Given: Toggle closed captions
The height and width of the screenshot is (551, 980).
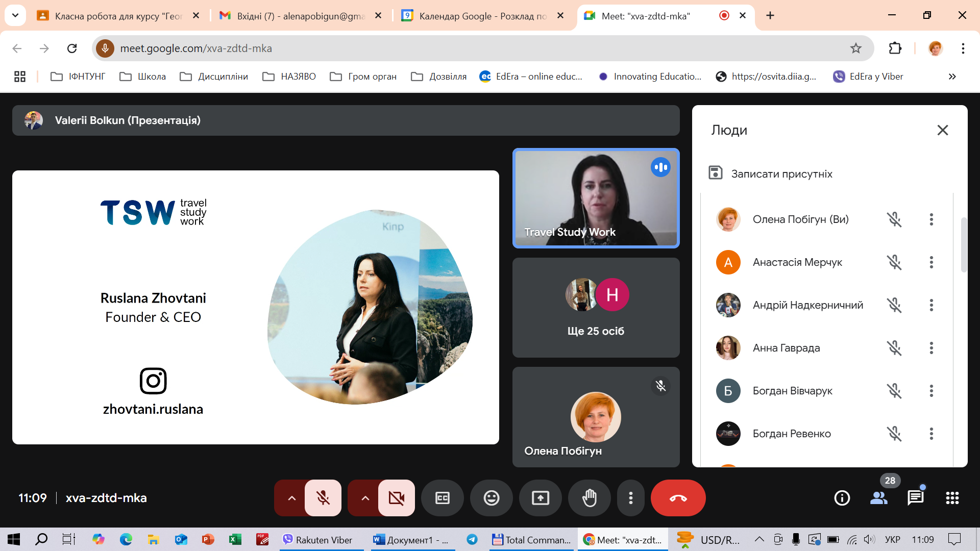Looking at the screenshot, I should pyautogui.click(x=443, y=498).
